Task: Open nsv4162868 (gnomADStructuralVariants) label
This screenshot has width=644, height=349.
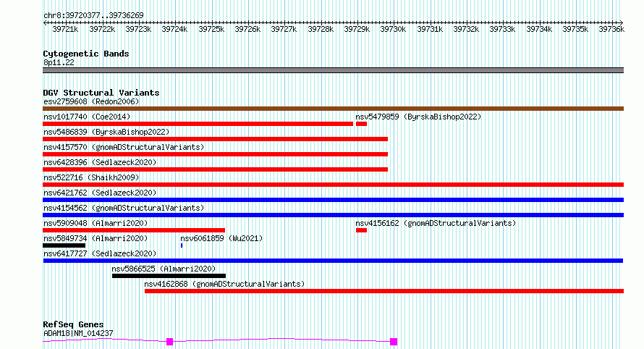Action: pyautogui.click(x=224, y=284)
